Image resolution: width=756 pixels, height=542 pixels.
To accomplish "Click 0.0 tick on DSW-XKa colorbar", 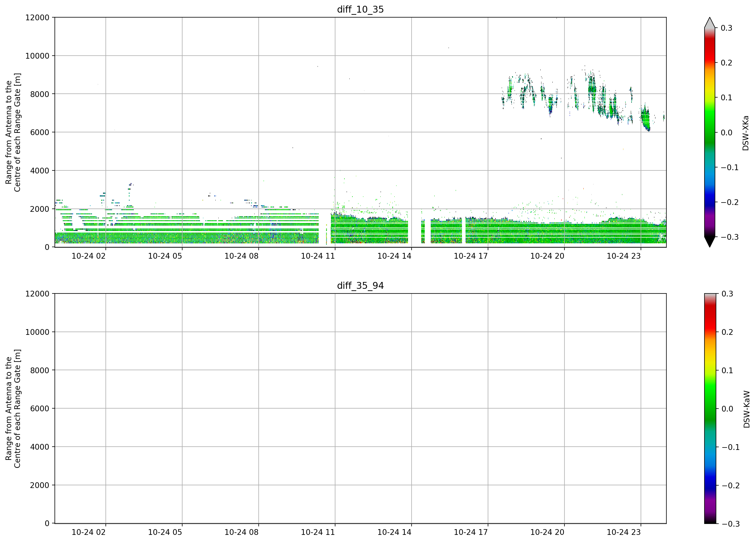I will 727,133.
